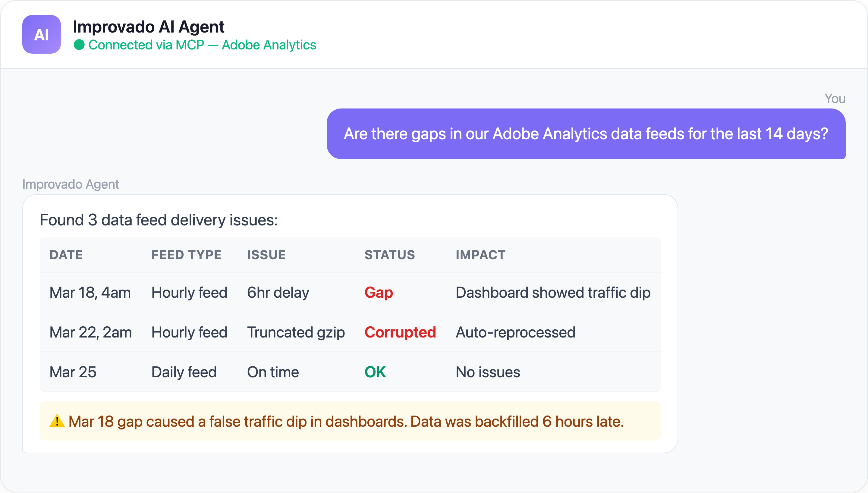868x493 pixels.
Task: Select the red Gap status indicator
Action: pos(379,292)
